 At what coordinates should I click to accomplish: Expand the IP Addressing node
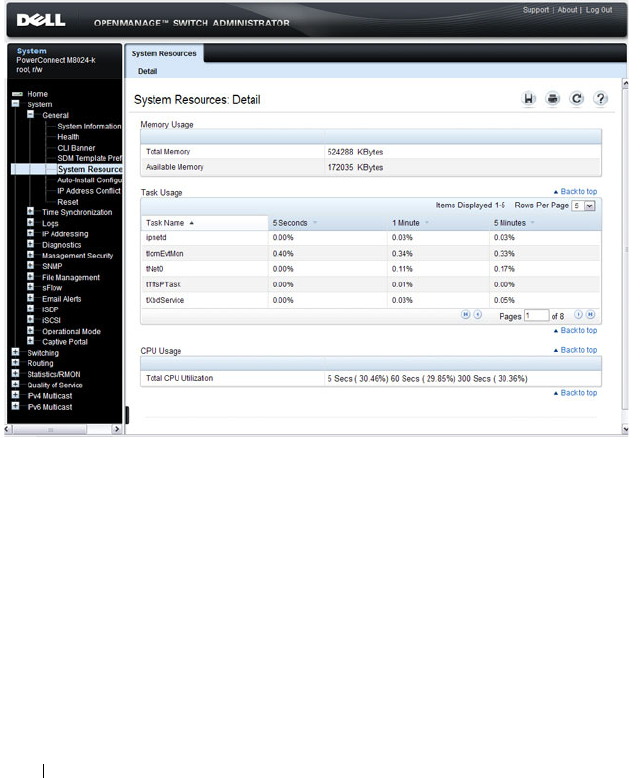tap(30, 233)
